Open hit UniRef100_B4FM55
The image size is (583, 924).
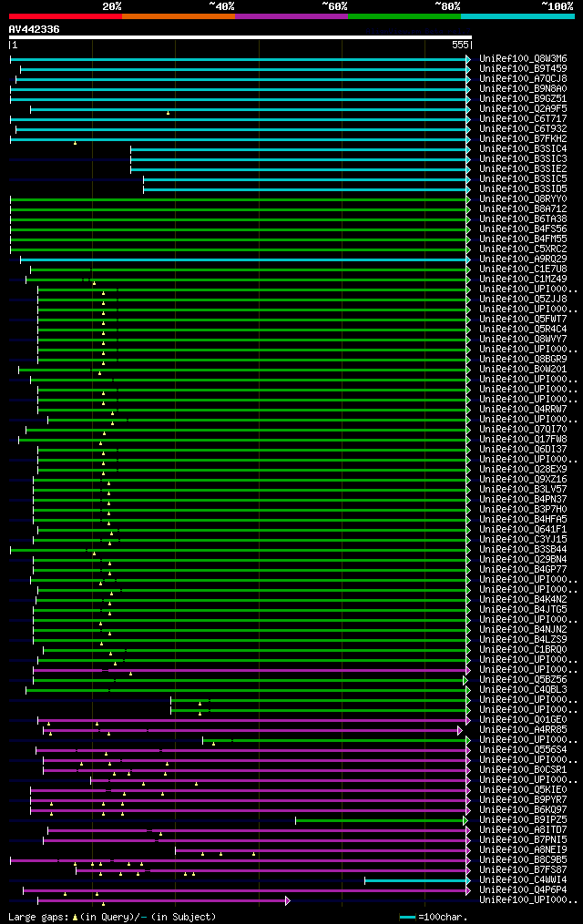524,239
